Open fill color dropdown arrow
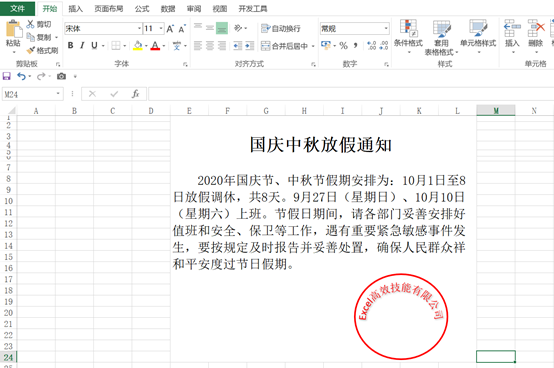Image resolution: width=554 pixels, height=368 pixels. 146,46
